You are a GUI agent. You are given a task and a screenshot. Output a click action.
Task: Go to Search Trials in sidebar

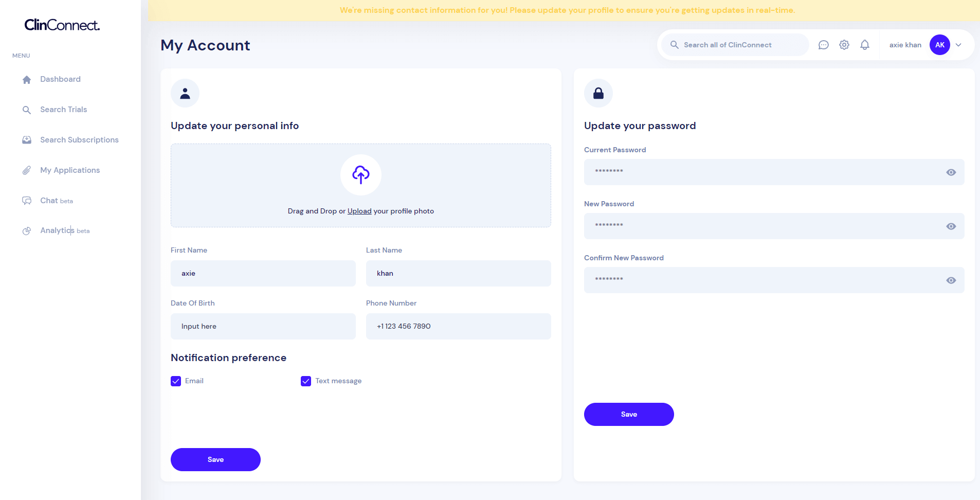coord(63,110)
